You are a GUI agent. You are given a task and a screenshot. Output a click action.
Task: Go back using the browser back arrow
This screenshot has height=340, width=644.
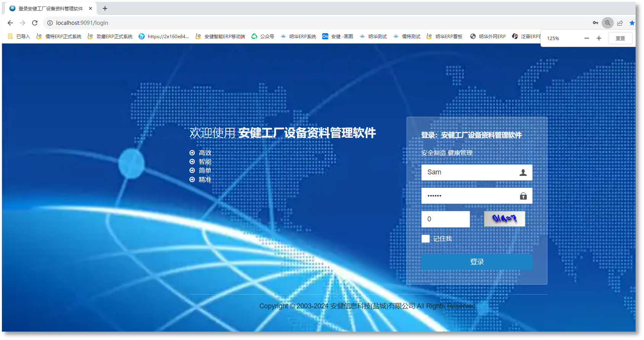10,23
